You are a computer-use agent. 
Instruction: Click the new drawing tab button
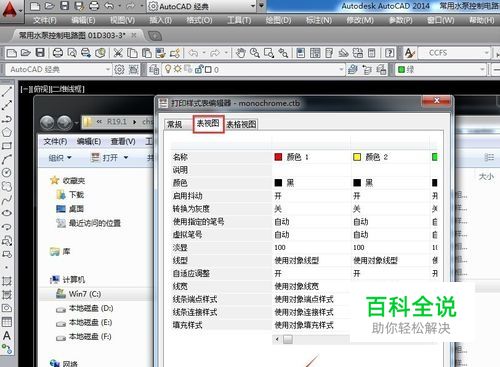[x=155, y=35]
